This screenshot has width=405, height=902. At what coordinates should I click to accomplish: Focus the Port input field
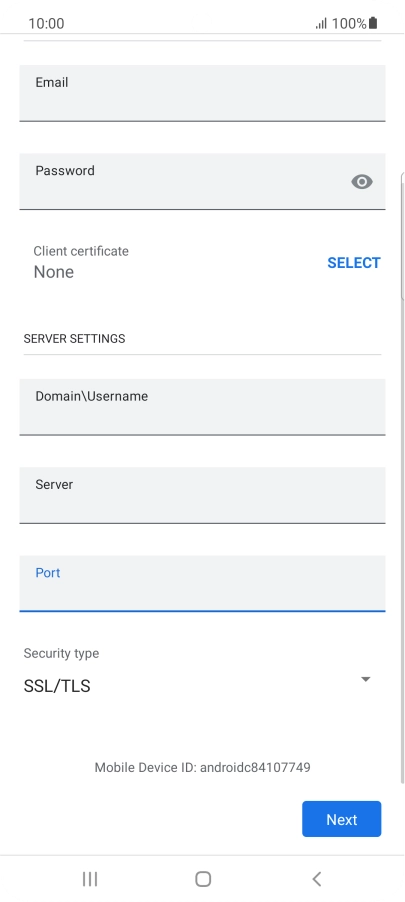pos(202,583)
